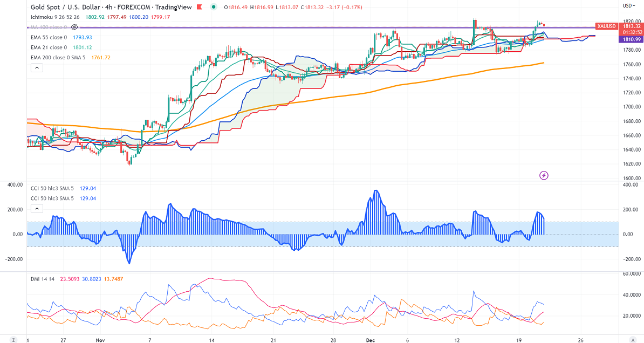
Task: Click the close price C1813.32
Action: [x=312, y=8]
